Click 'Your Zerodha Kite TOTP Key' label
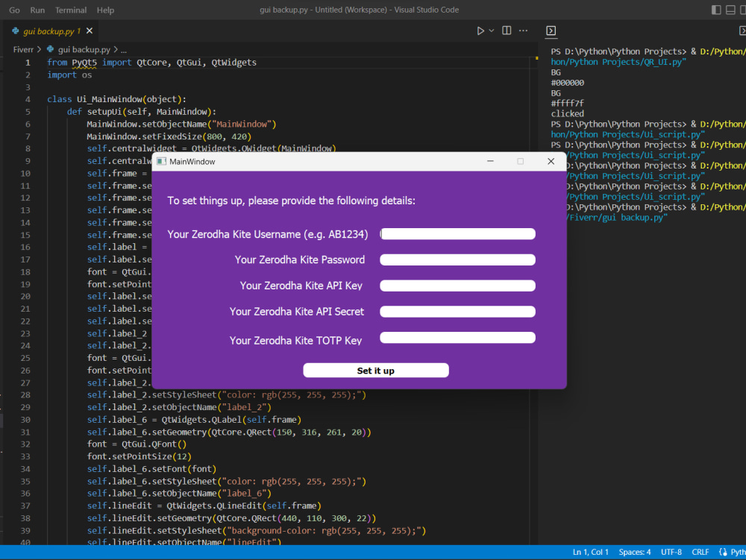This screenshot has height=560, width=746. 295,340
